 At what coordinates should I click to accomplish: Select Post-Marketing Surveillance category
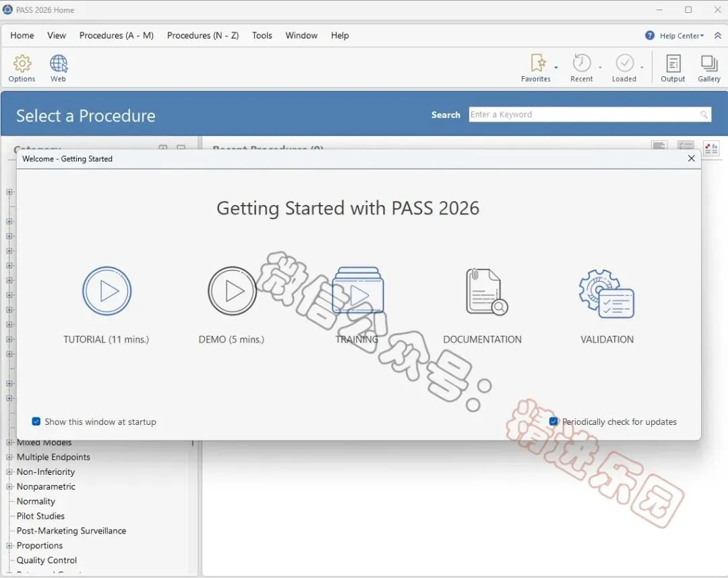pos(71,531)
